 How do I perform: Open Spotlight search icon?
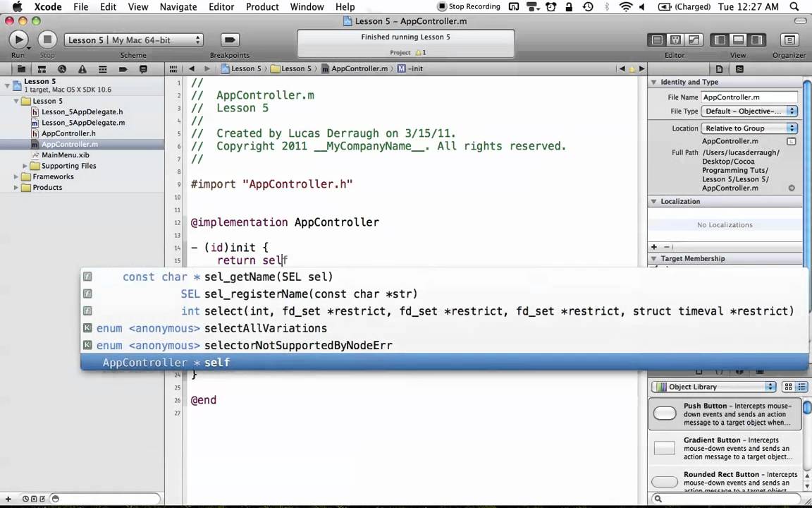(794, 7)
